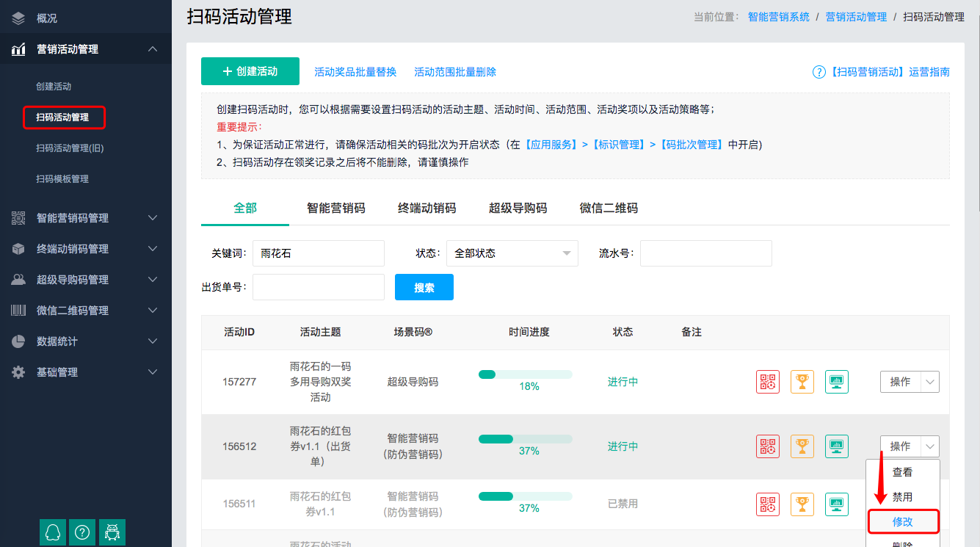The width and height of the screenshot is (980, 547).
Task: Switch to the 终端动销码 tab
Action: pyautogui.click(x=427, y=208)
